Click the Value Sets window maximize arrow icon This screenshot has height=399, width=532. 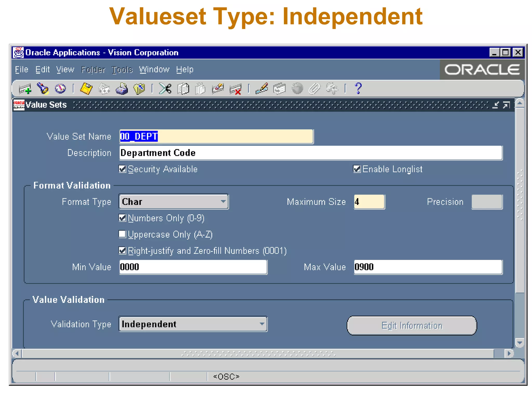(506, 105)
